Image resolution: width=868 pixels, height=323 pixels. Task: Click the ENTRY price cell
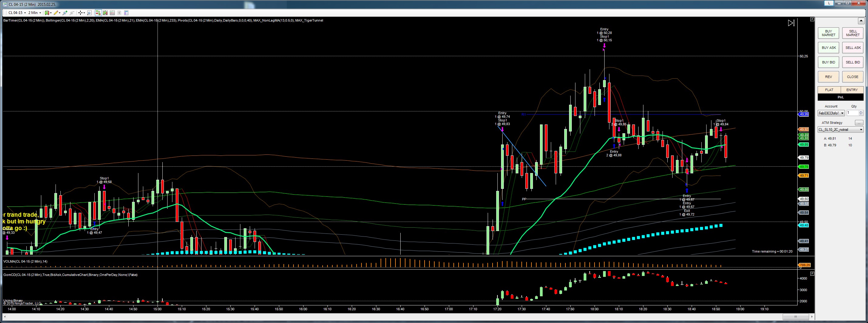pyautogui.click(x=852, y=90)
